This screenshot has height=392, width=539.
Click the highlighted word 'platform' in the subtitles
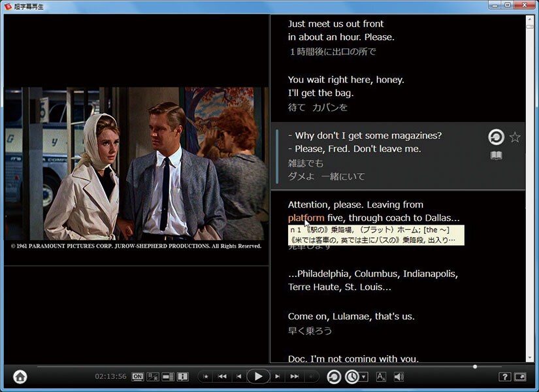click(306, 218)
